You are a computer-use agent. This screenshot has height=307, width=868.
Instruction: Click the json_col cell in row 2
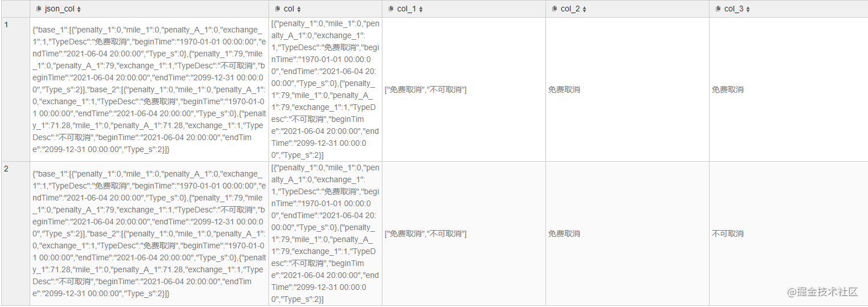(x=149, y=234)
